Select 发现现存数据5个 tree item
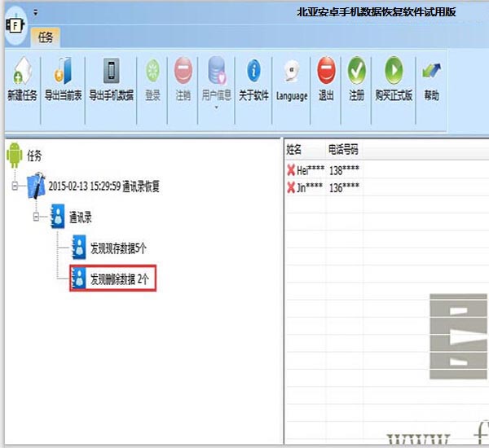489x448 pixels. coord(118,248)
